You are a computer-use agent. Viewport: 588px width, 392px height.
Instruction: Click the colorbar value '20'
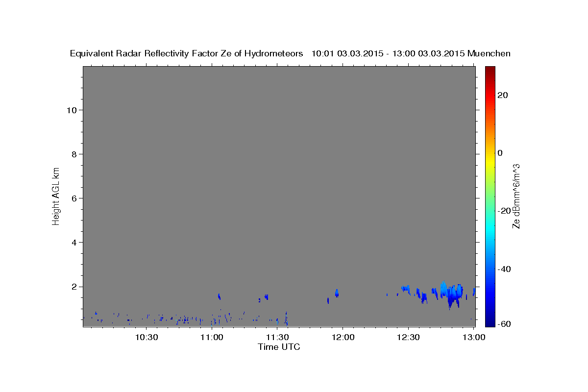[503, 95]
